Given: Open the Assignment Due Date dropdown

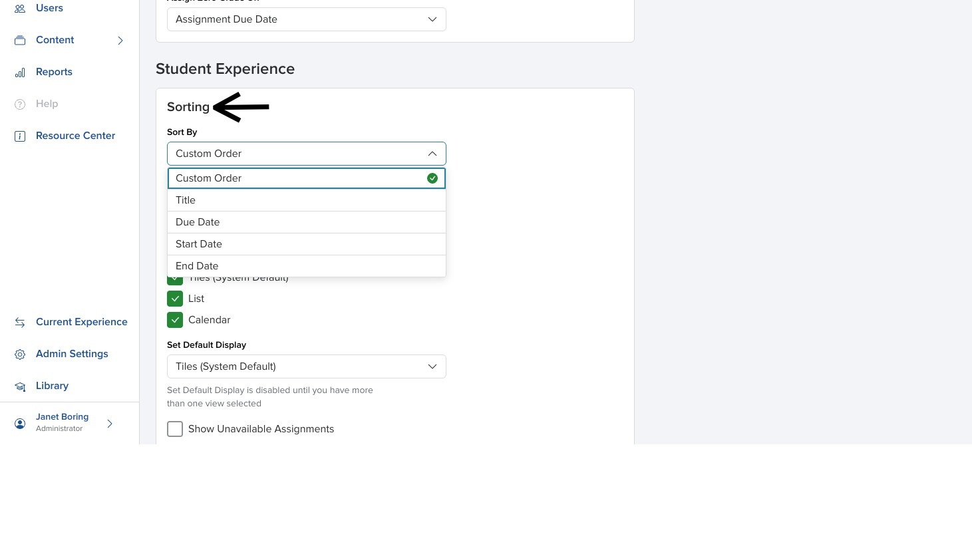Looking at the screenshot, I should pyautogui.click(x=307, y=19).
